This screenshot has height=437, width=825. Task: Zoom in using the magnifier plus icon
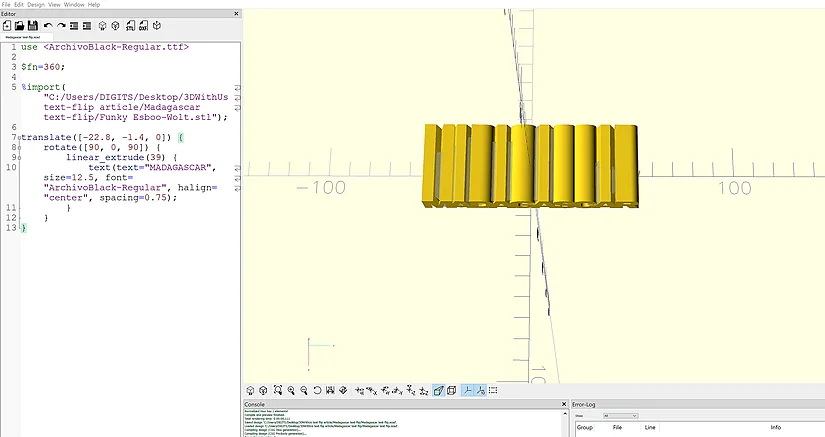291,390
